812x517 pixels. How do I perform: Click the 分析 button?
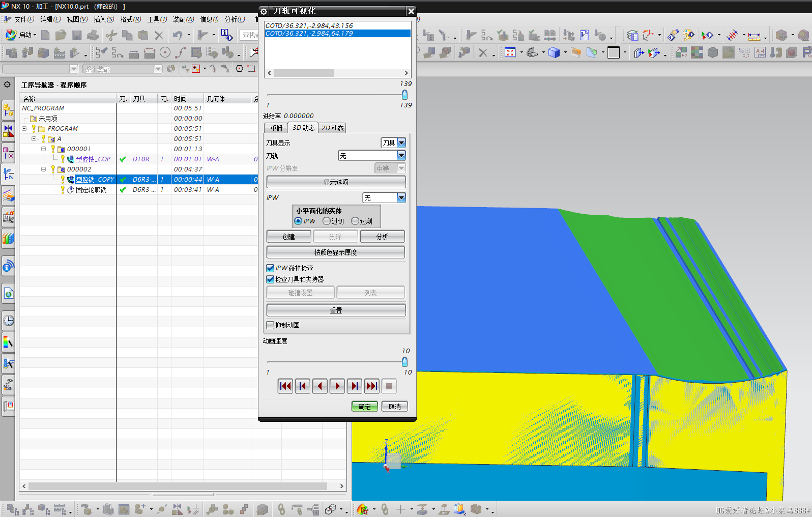pyautogui.click(x=383, y=237)
